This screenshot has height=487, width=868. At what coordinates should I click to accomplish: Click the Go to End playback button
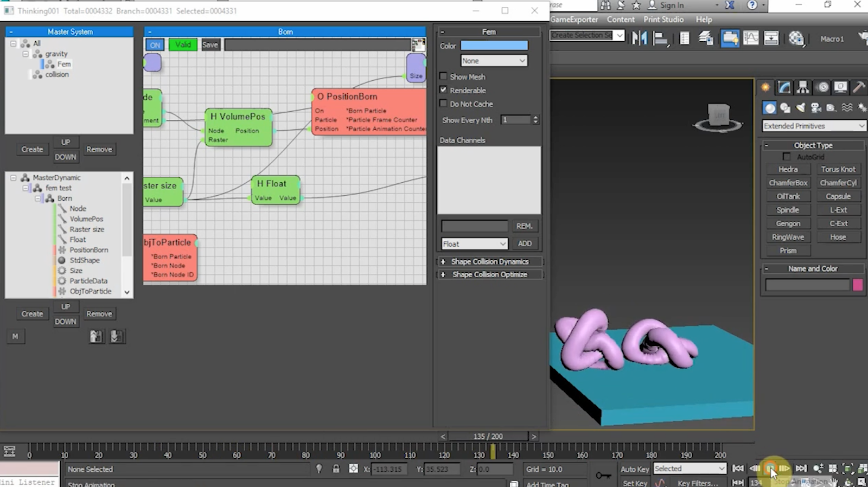[x=801, y=469]
